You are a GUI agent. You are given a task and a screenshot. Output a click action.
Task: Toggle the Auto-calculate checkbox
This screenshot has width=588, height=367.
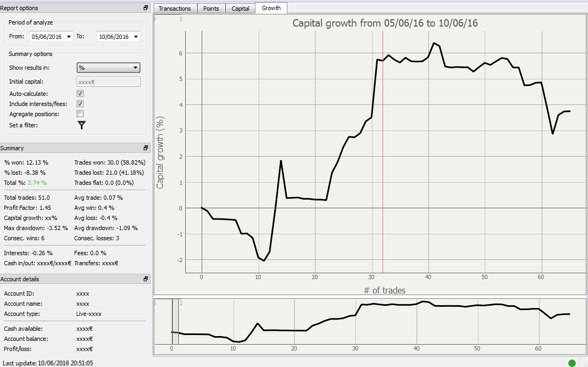[80, 93]
